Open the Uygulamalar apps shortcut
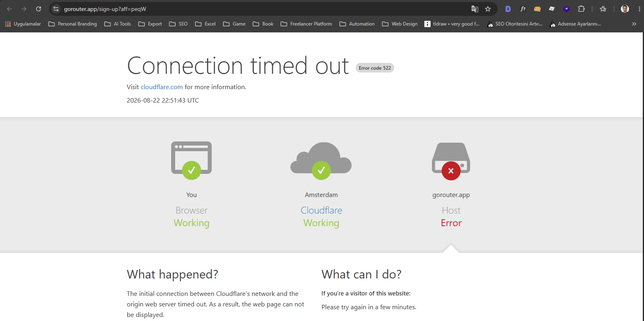Image resolution: width=644 pixels, height=321 pixels. point(23,24)
